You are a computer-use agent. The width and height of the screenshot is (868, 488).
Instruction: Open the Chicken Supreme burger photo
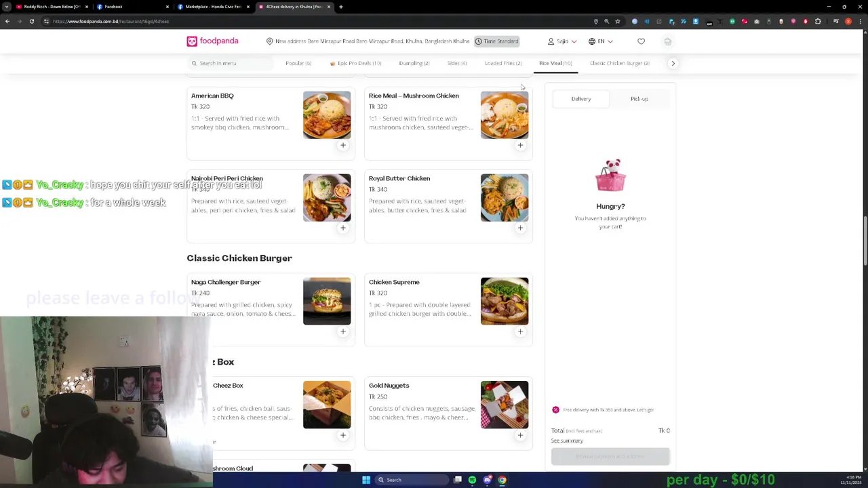pyautogui.click(x=505, y=301)
